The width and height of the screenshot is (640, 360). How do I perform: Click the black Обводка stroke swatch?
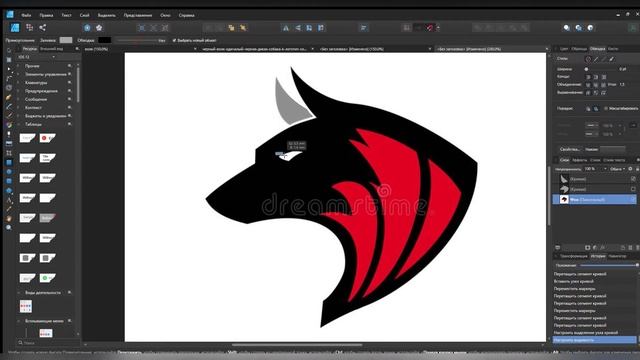(x=104, y=40)
